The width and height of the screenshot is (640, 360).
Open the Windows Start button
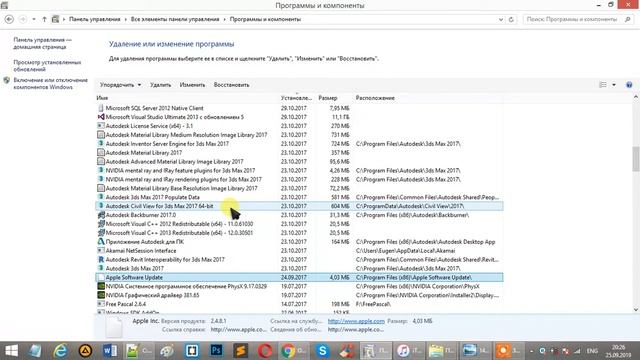pyautogui.click(x=11, y=351)
